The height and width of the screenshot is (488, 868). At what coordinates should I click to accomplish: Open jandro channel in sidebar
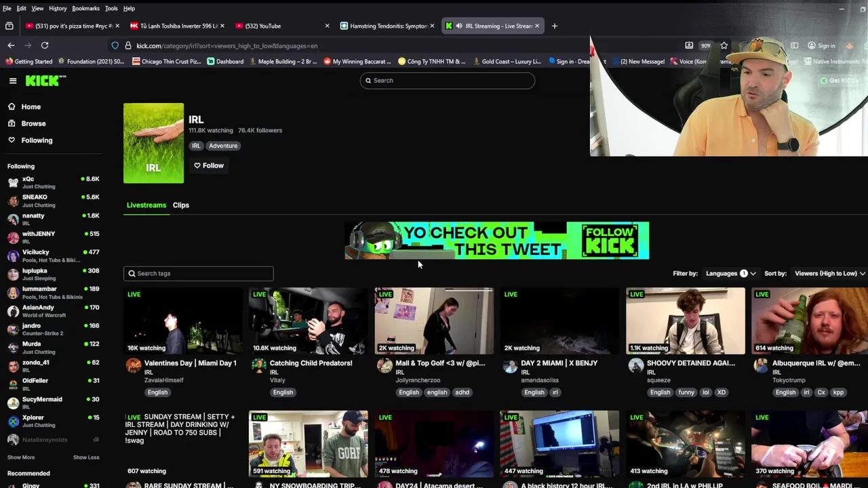(53, 329)
